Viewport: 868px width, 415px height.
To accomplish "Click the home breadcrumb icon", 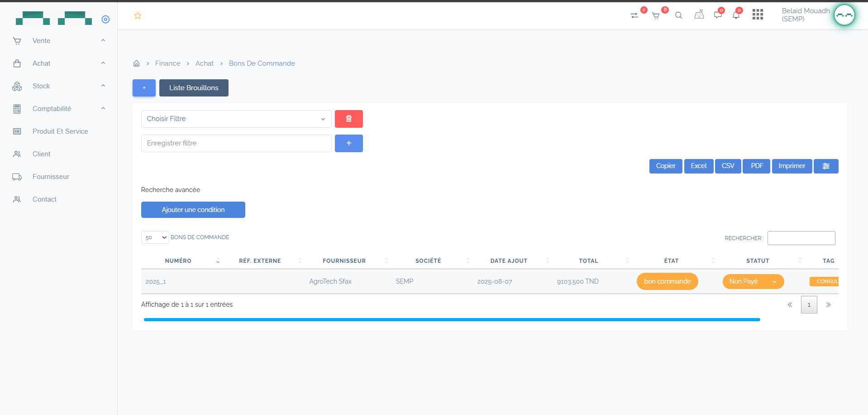I will 136,63.
